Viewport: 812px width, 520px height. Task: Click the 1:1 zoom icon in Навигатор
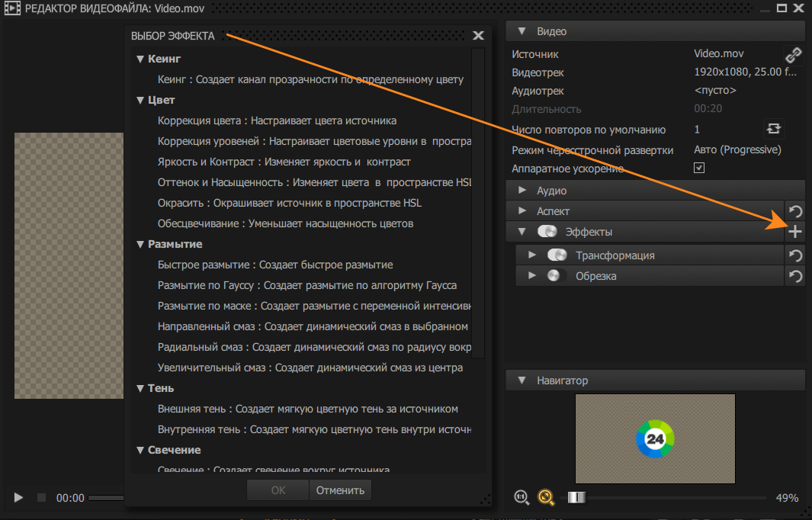[x=522, y=498]
